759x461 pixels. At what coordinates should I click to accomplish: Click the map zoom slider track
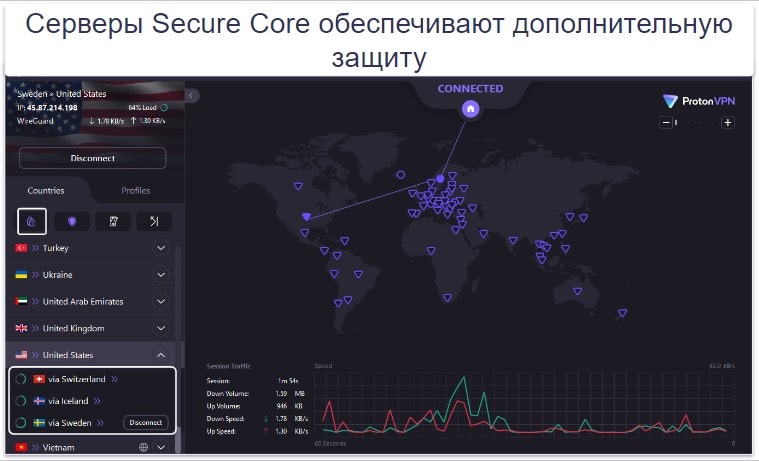point(697,123)
